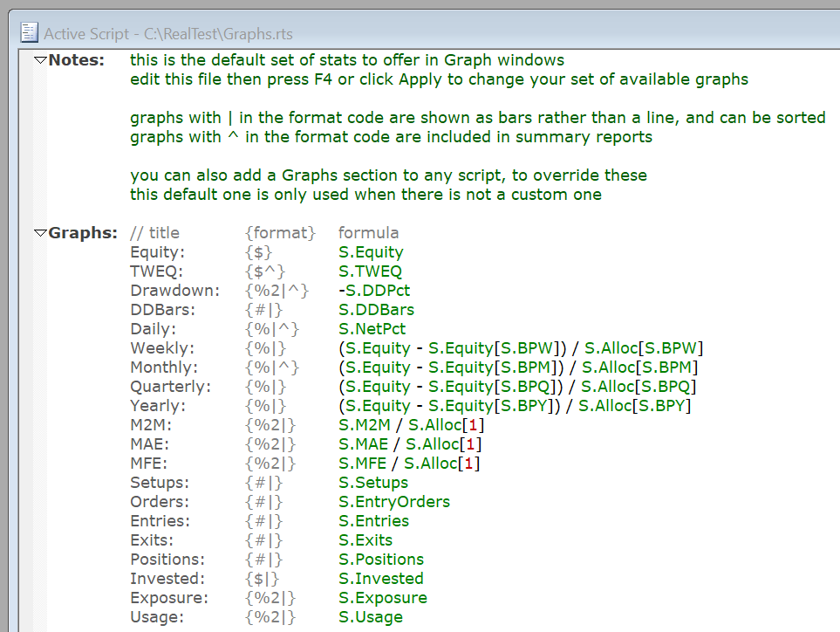The width and height of the screenshot is (840, 632).
Task: Click the S.EntryOrders formula
Action: 394,502
